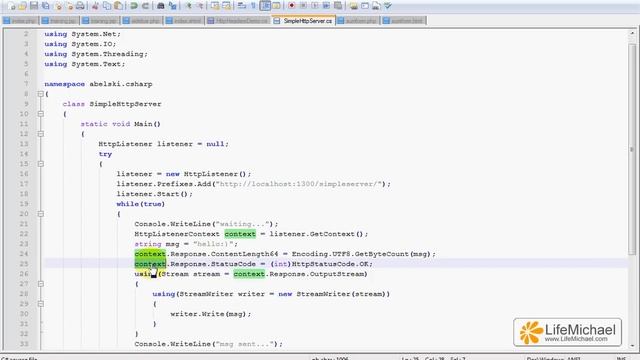Click the Open file folder icon
The width and height of the screenshot is (640, 360).
(x=22, y=6)
